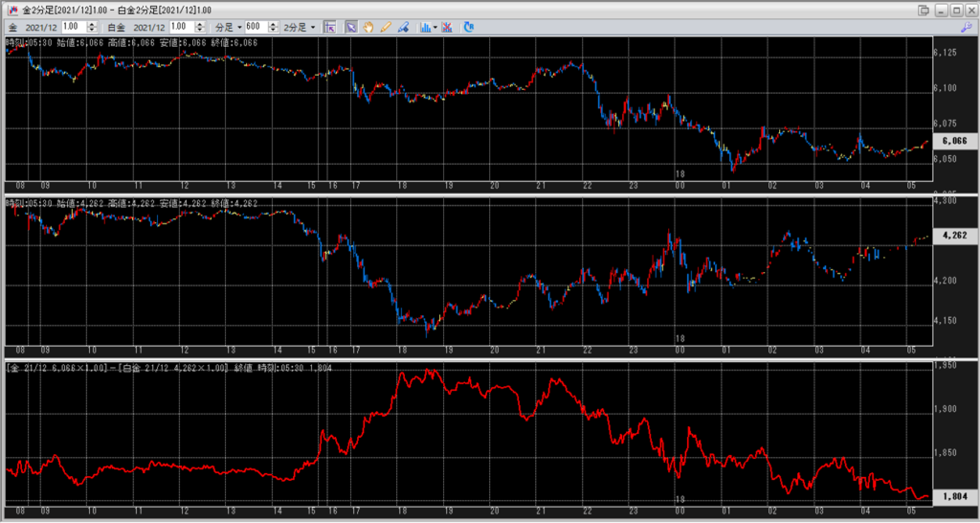Click the 金 multiplier 1.00 input field
Viewport: 980px width, 523px height.
[x=72, y=27]
